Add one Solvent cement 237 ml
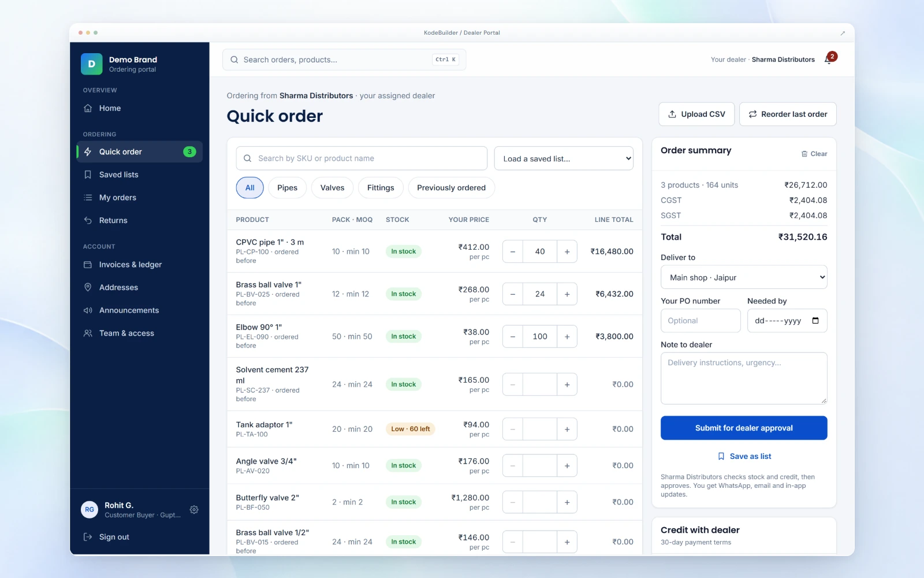The image size is (924, 578). point(567,384)
